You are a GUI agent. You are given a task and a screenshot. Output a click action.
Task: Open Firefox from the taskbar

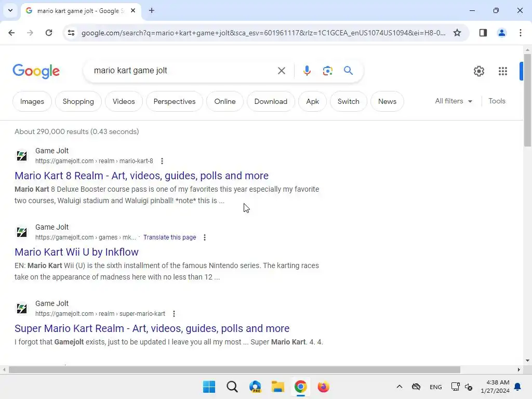[x=323, y=387]
